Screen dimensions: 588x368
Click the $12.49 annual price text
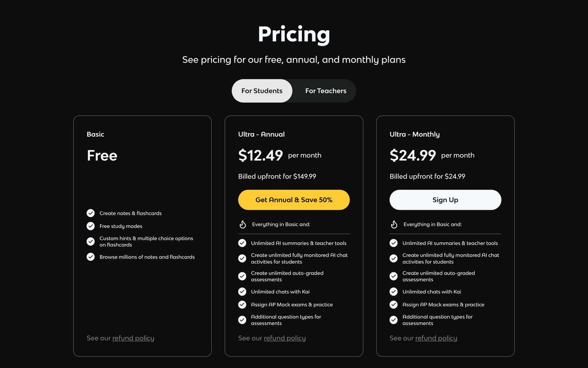tap(260, 155)
